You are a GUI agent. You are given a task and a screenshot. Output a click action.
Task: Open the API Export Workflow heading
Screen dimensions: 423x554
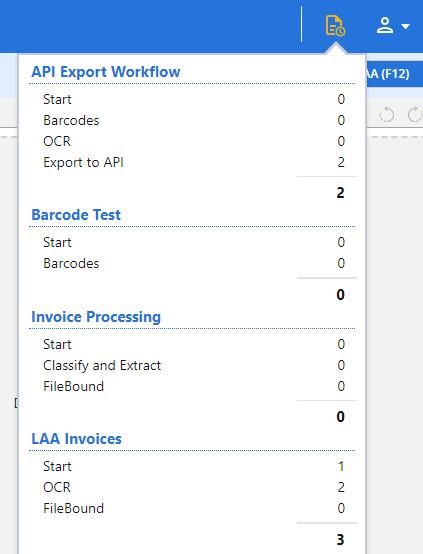(x=106, y=72)
